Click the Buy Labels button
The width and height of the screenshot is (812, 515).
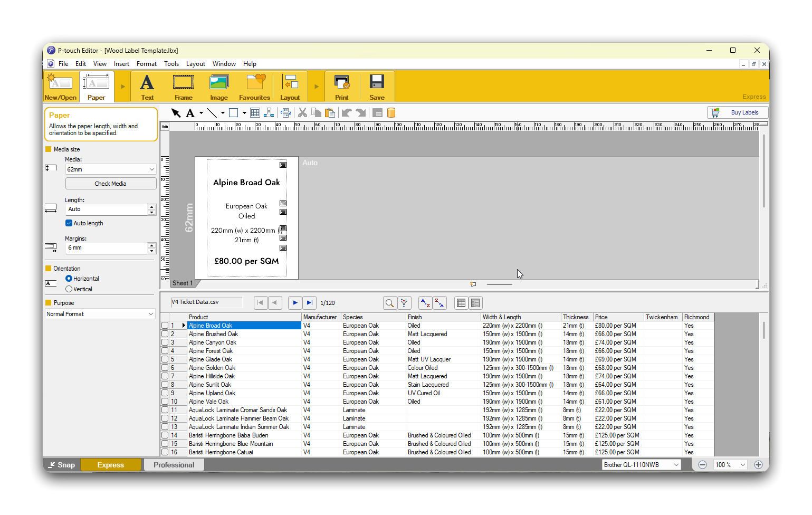click(738, 112)
